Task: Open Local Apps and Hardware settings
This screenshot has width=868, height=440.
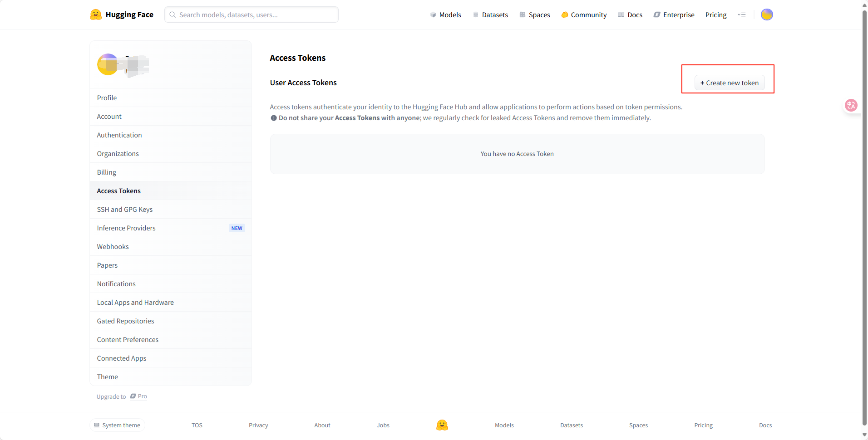Action: [171, 302]
